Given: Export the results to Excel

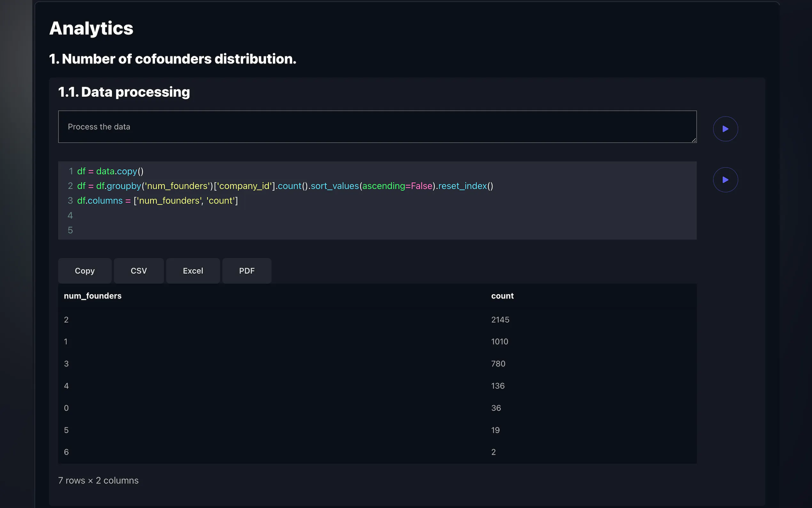Looking at the screenshot, I should pyautogui.click(x=193, y=270).
